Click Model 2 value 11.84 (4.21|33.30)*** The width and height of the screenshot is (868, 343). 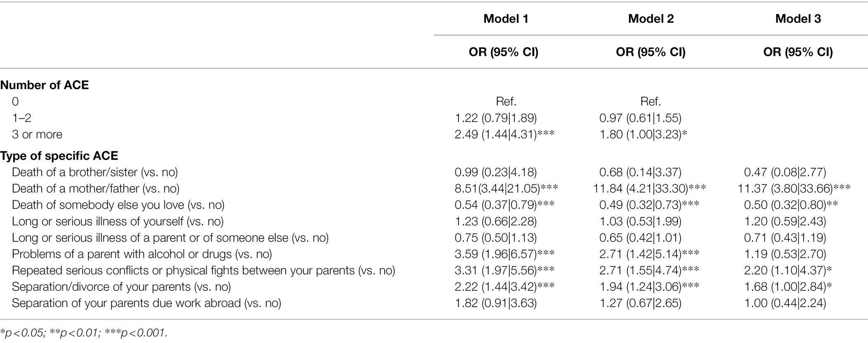(x=650, y=188)
